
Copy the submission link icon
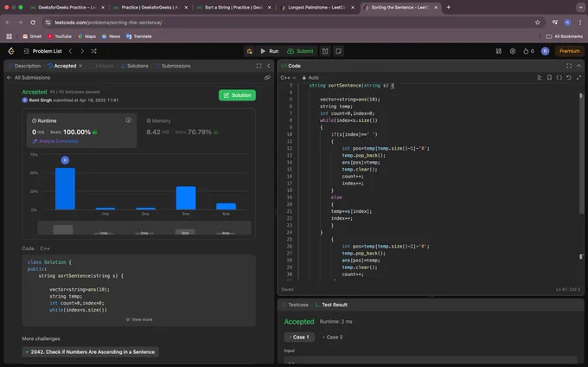[267, 78]
